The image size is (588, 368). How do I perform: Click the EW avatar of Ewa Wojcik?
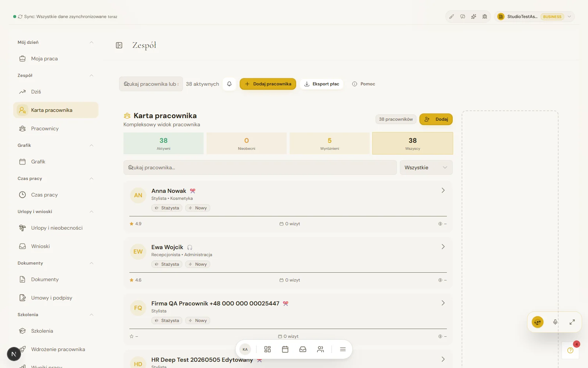pos(138,252)
